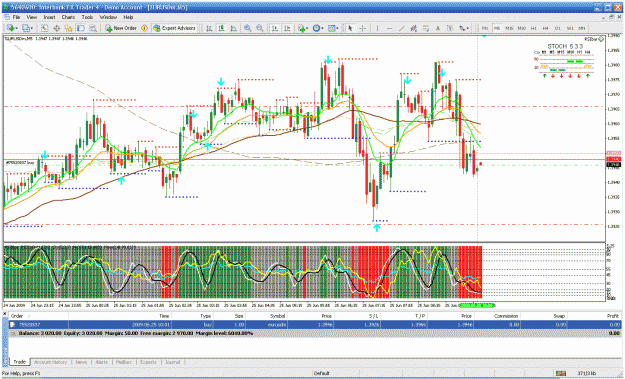Open the Charts menu
Image resolution: width=625 pixels, height=379 pixels.
pos(68,17)
